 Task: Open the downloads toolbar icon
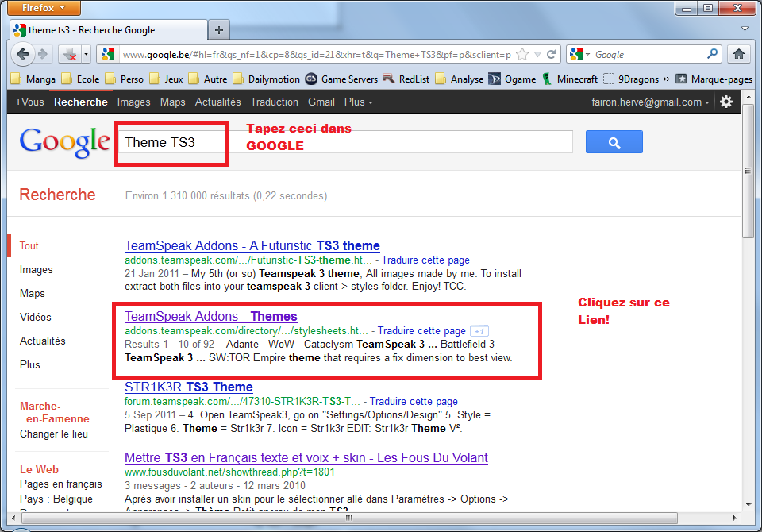(70, 54)
